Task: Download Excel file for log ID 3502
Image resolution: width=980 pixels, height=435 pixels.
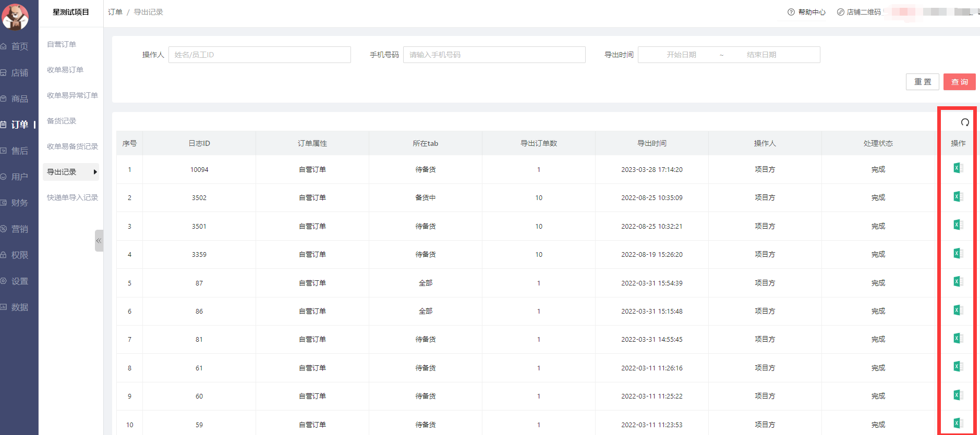Action: click(958, 197)
